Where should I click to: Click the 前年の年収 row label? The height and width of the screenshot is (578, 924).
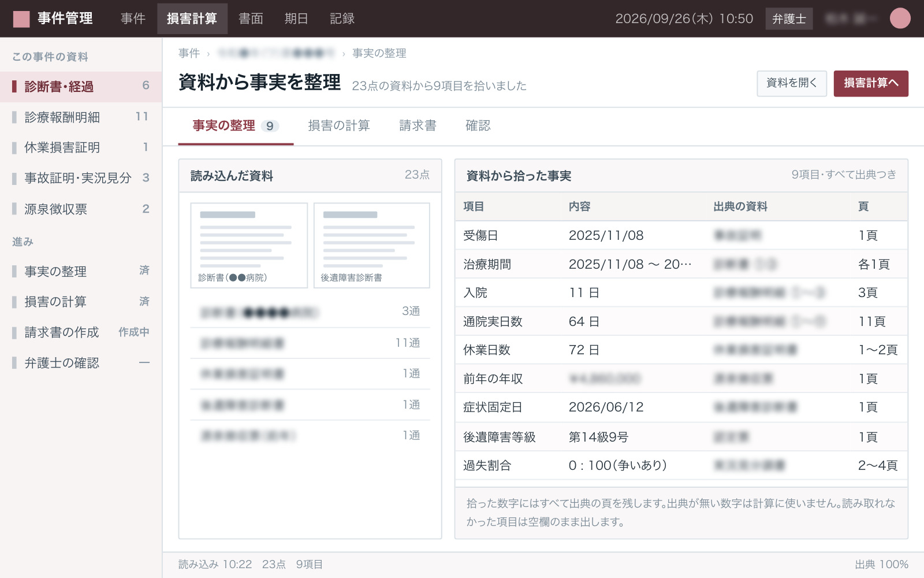[x=493, y=379]
